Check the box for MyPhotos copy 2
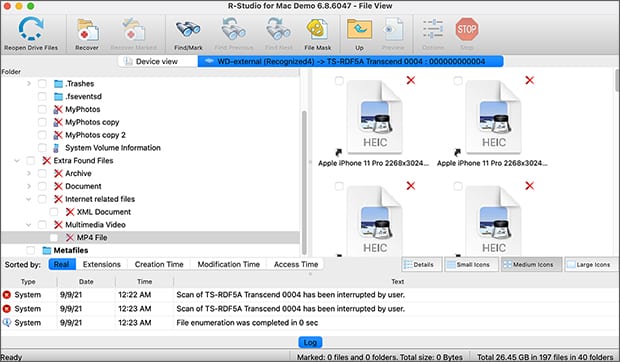Image resolution: width=620 pixels, height=362 pixels. (42, 135)
